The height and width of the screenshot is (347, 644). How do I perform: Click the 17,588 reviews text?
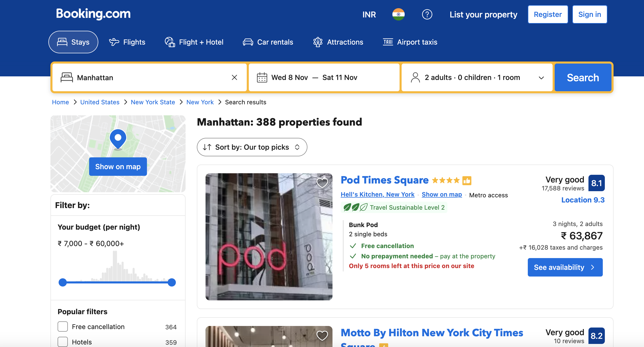(x=563, y=188)
